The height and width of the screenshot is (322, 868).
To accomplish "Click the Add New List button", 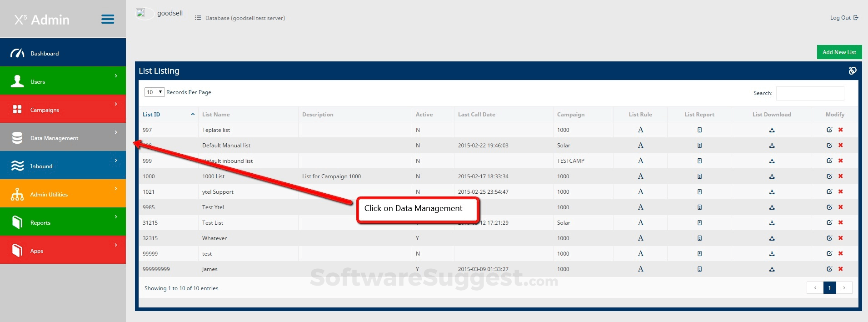I will click(x=839, y=52).
